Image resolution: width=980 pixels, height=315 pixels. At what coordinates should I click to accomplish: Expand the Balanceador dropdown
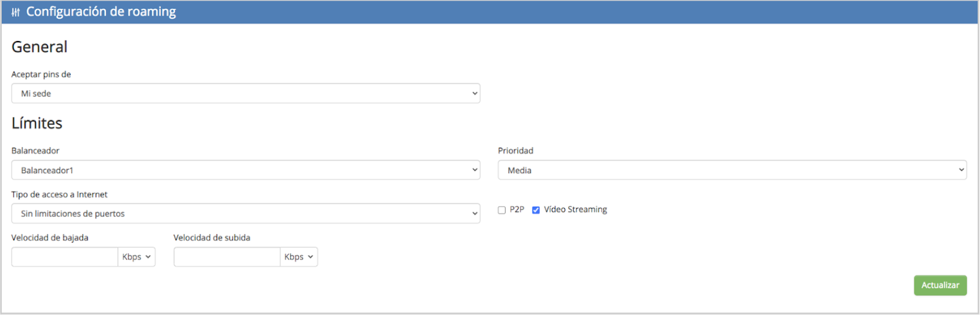click(x=246, y=170)
